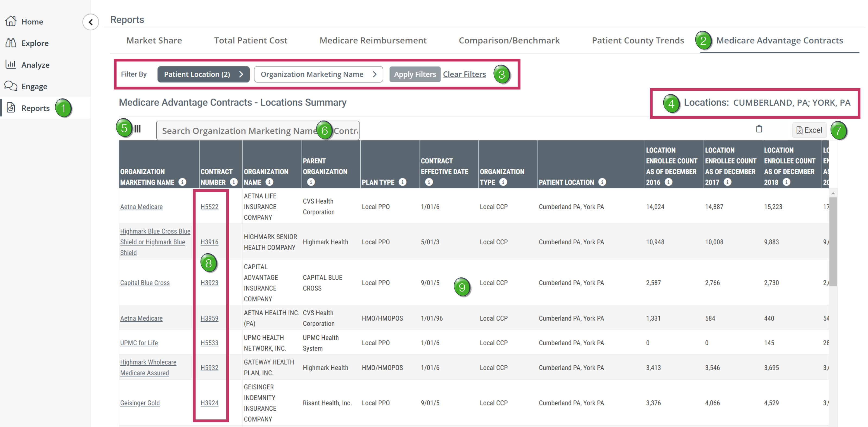Open the Capital Blue Cross link
This screenshot has width=868, height=427.
(x=145, y=283)
